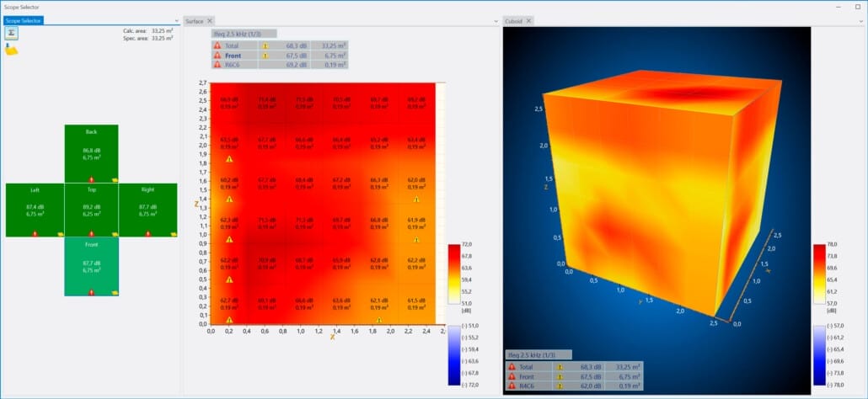The height and width of the screenshot is (399, 868).
Task: Click the red warning icon on the Back face
Action: click(x=91, y=179)
